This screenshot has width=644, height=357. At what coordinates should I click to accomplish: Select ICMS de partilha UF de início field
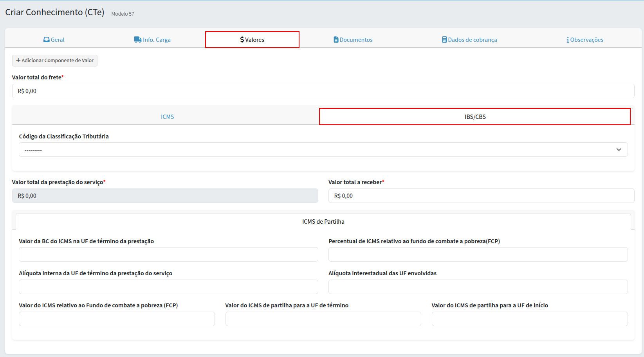click(529, 319)
